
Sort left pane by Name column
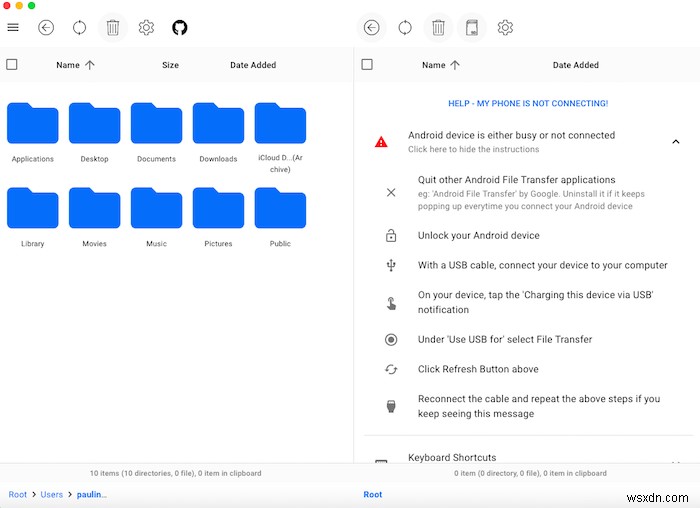[x=75, y=65]
